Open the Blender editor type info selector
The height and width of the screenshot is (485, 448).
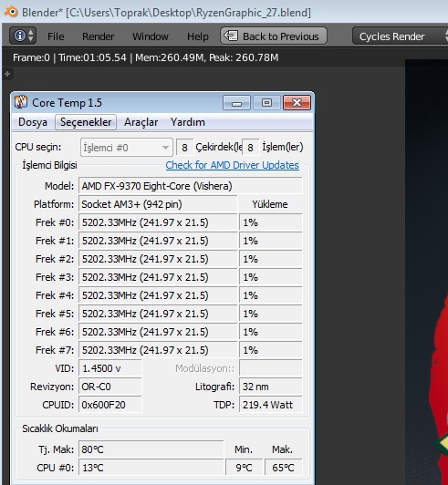click(x=23, y=36)
